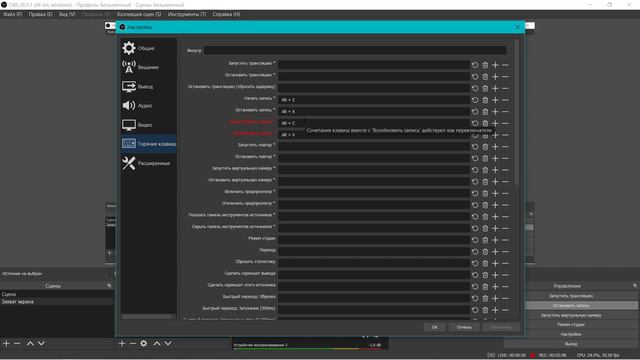This screenshot has height=360, width=640.
Task: Click the empty Сбросить статистику hotkey field
Action: [x=374, y=263]
